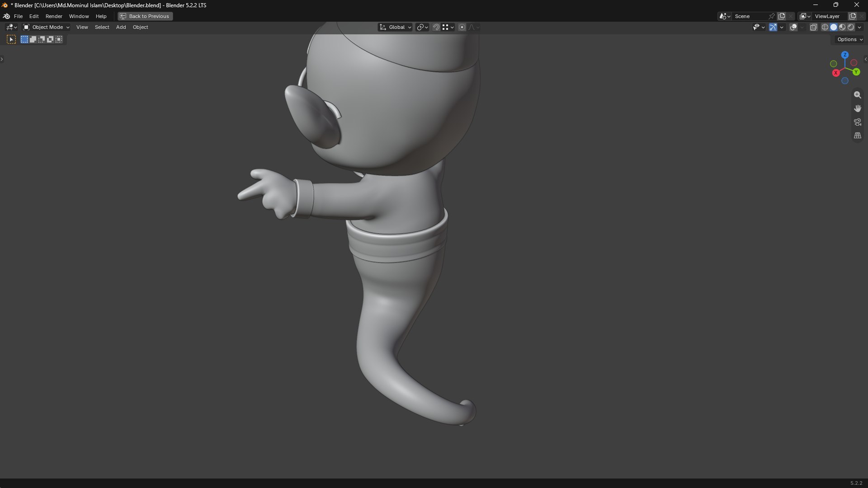Switch to Rendered viewport shading
This screenshot has height=488, width=868.
[x=851, y=27]
